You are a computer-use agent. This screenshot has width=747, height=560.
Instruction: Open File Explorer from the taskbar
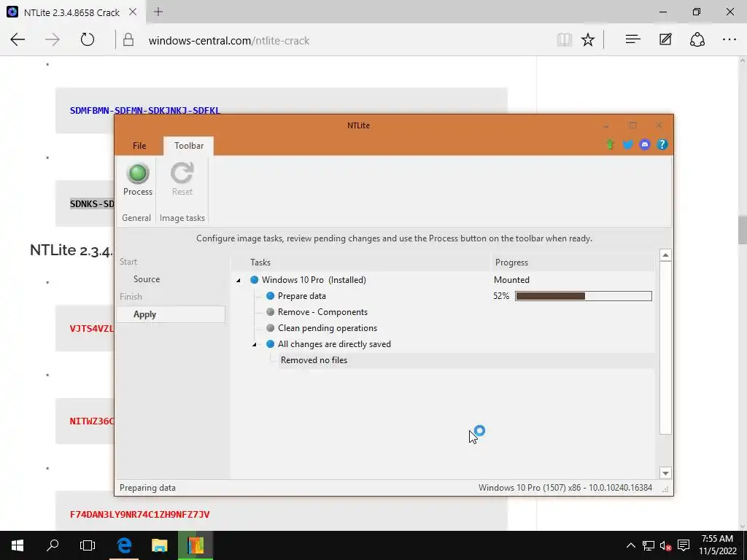coord(160,545)
